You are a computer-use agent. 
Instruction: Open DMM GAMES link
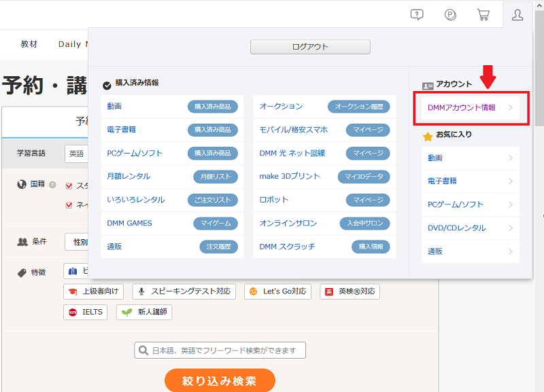tap(129, 224)
